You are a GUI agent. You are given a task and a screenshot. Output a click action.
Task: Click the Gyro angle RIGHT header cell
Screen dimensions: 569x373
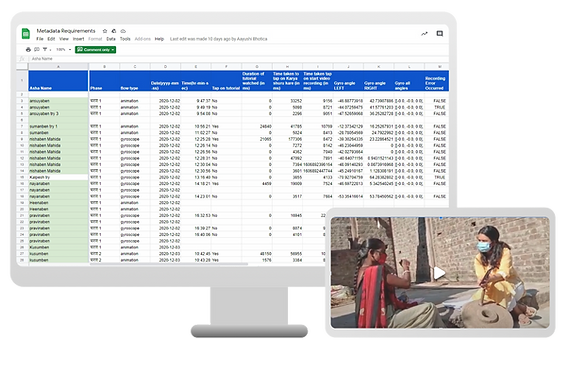click(x=378, y=81)
